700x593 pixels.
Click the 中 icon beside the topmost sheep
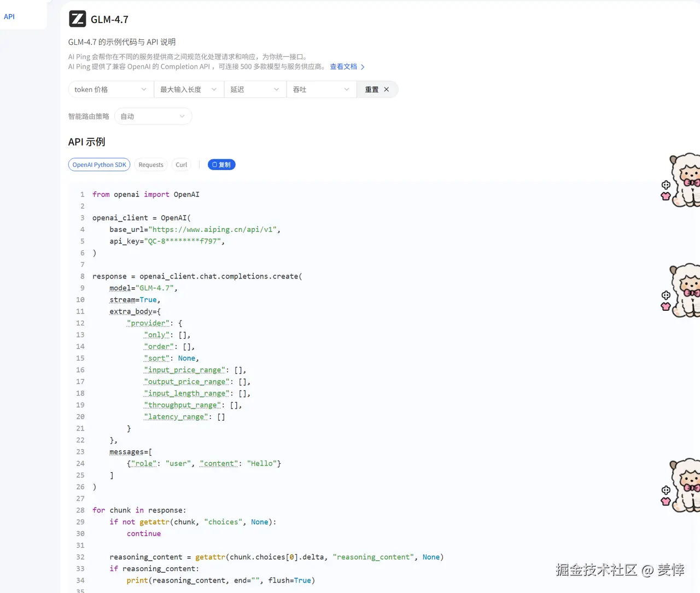666,185
